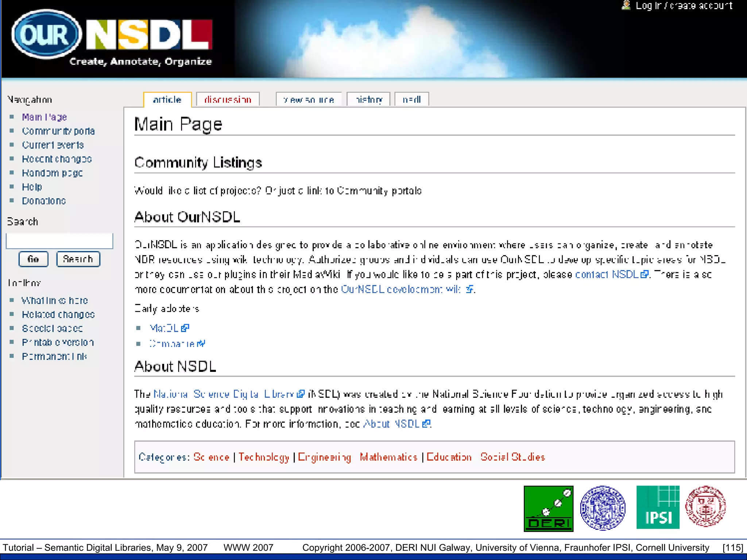This screenshot has width=747, height=560.
Task: Open the view source tab
Action: (309, 100)
